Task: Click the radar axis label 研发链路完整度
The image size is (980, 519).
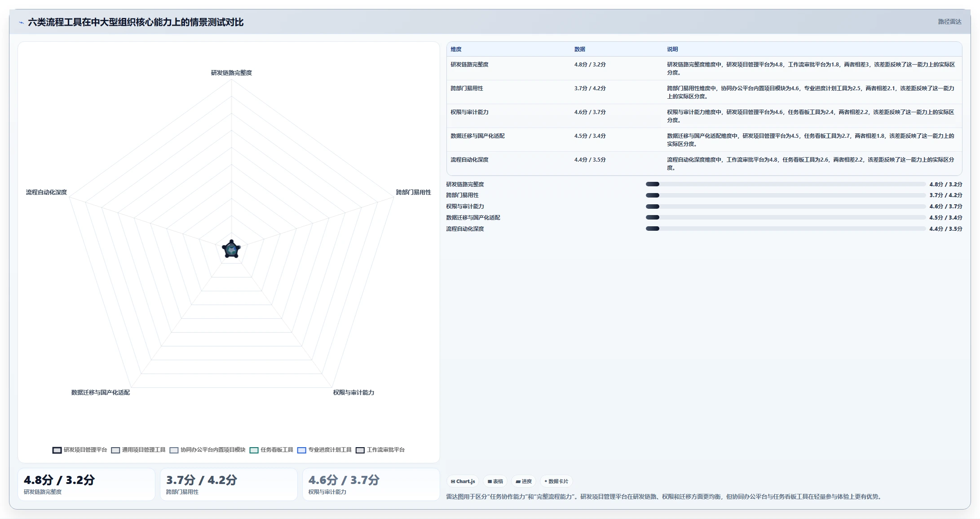Action: [x=231, y=73]
